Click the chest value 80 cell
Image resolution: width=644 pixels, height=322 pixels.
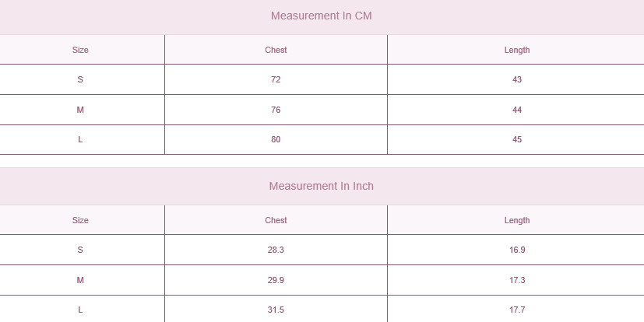coord(276,140)
